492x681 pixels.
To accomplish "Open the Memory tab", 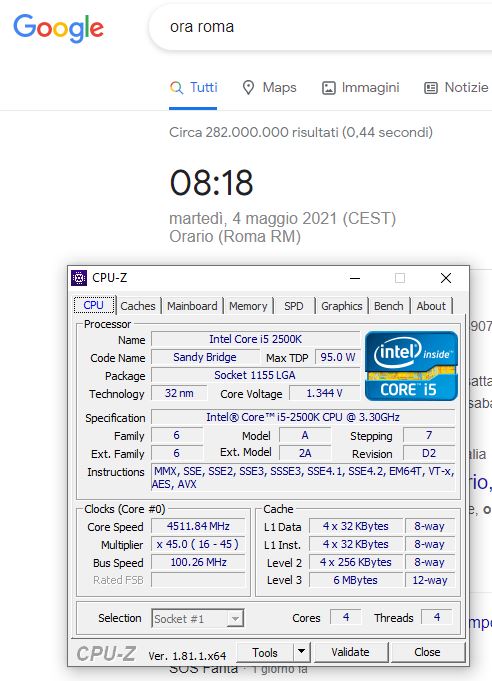I will pos(248,306).
